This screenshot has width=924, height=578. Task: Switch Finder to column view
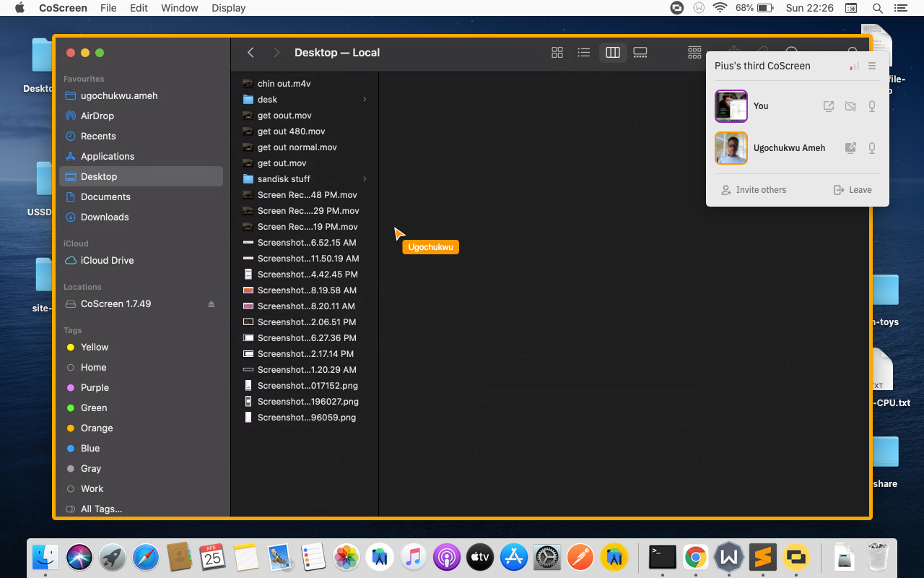click(613, 53)
